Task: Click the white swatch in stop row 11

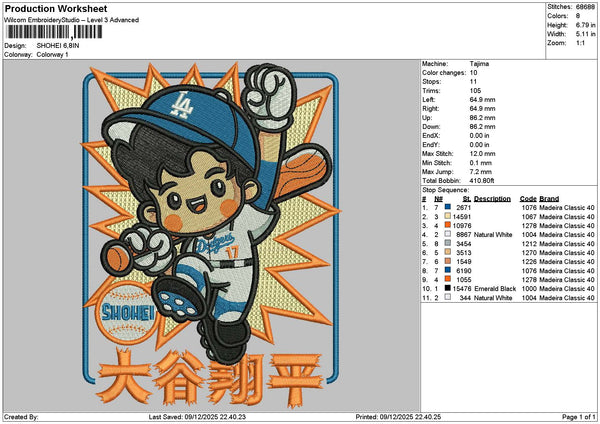Action: point(447,297)
